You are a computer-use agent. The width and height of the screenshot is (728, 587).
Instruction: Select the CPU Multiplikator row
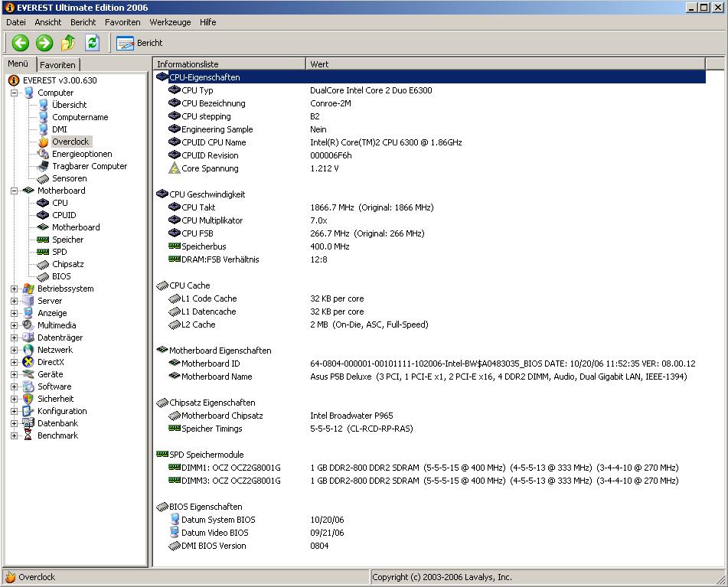[x=430, y=220]
